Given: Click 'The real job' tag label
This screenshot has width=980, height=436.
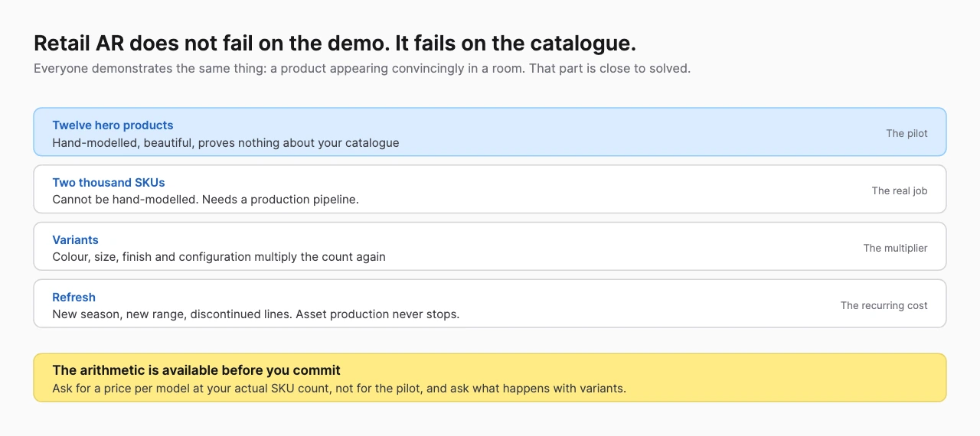Looking at the screenshot, I should (900, 190).
